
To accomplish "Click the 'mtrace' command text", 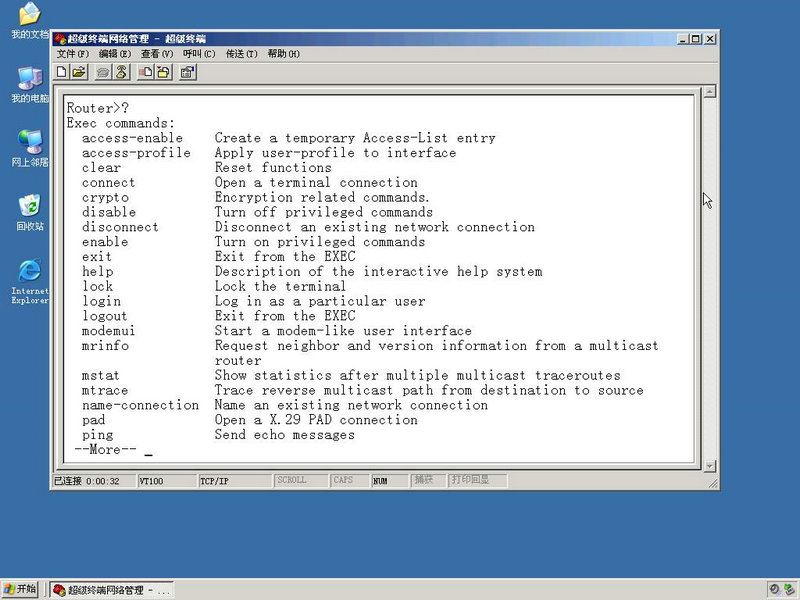I will tap(105, 390).
